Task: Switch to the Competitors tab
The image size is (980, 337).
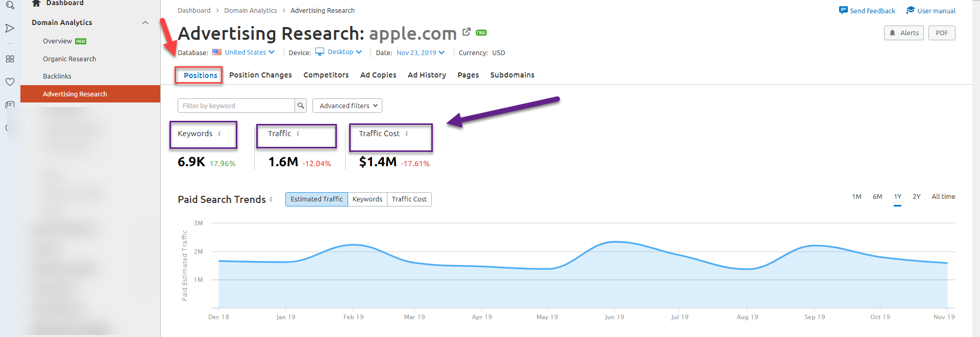Action: tap(326, 75)
